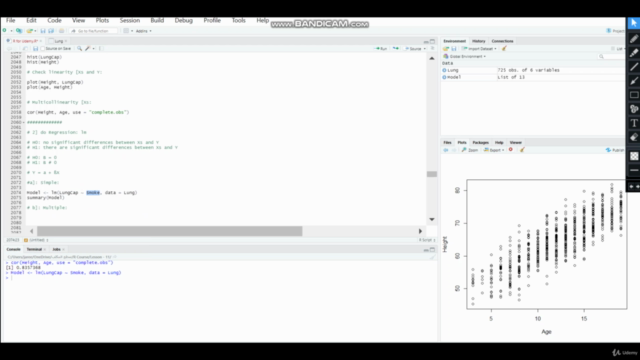Click the Bandicam undo redo arrows
Screen dimensions: 640x360
point(633,186)
